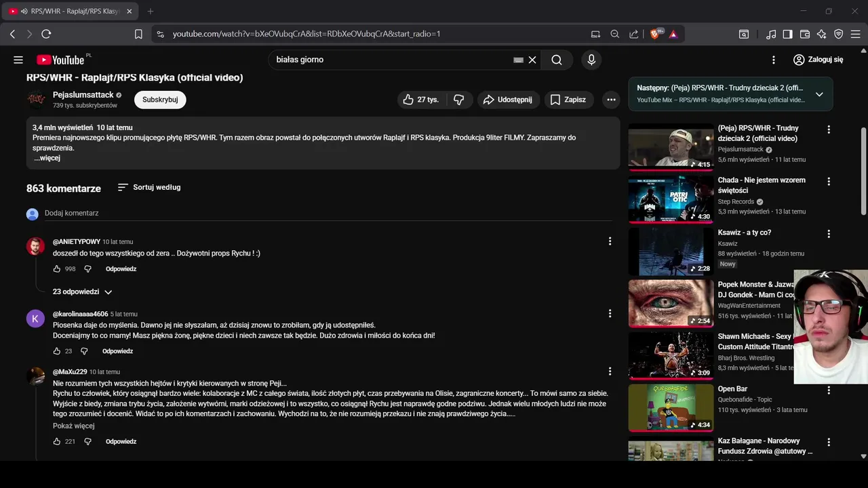Open Chada Nie jestem wzorem thumbnail
868x488 pixels.
tap(671, 199)
